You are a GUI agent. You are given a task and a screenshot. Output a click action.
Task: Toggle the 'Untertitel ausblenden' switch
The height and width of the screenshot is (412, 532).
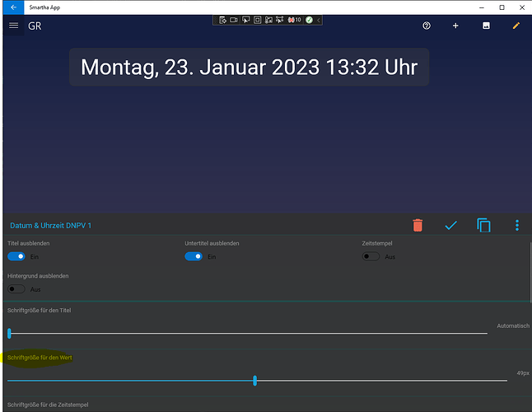click(x=194, y=256)
